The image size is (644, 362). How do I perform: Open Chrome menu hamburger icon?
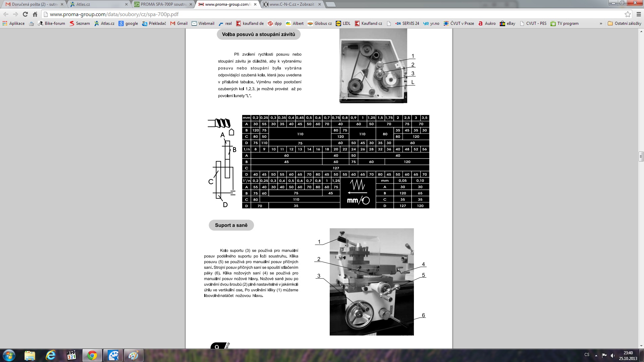pyautogui.click(x=639, y=14)
